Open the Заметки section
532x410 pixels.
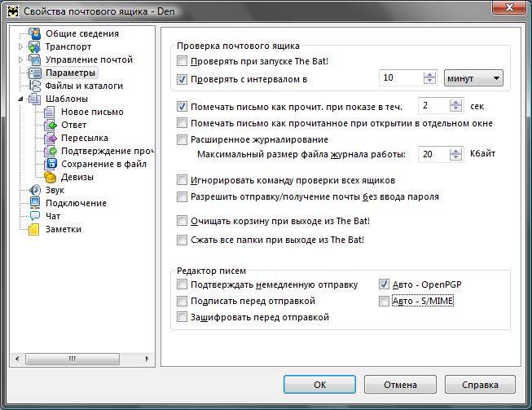point(64,229)
